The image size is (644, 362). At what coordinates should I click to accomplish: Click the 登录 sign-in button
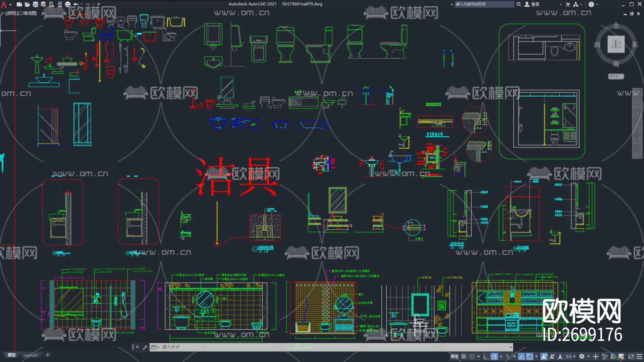532,4
